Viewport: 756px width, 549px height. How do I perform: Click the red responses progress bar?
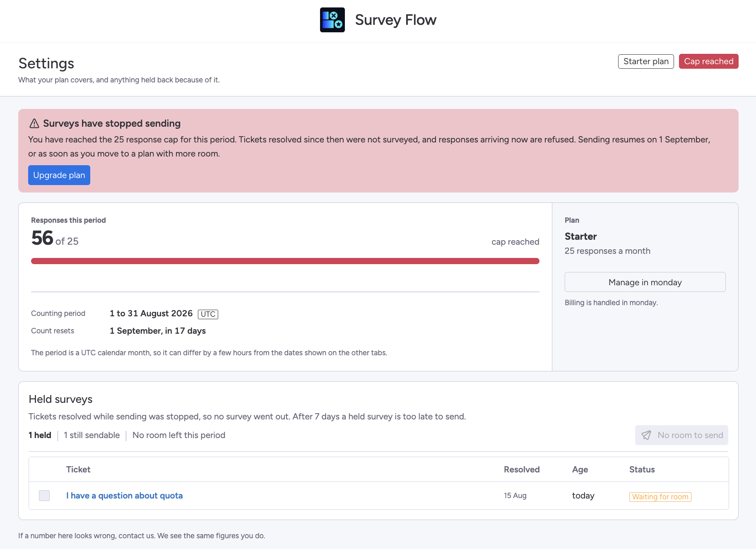(x=285, y=261)
